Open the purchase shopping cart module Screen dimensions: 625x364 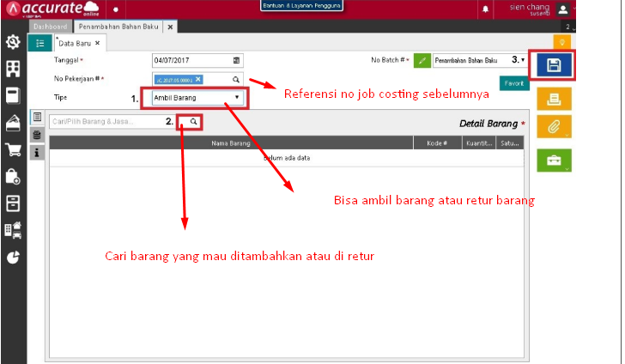tap(13, 150)
